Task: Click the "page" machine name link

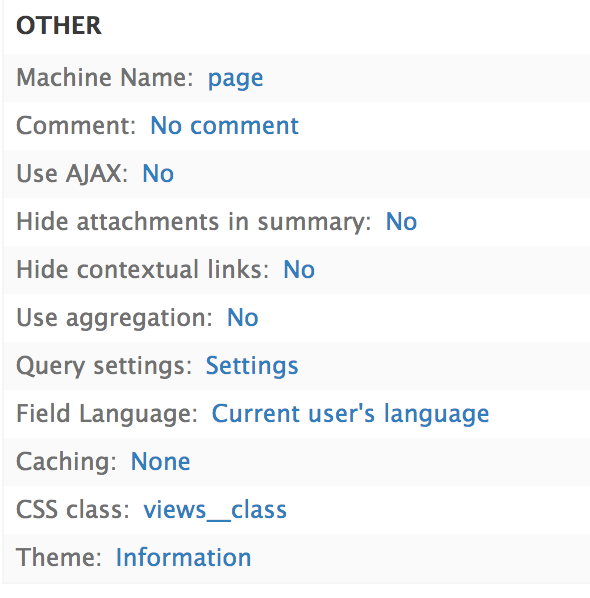Action: pyautogui.click(x=235, y=79)
